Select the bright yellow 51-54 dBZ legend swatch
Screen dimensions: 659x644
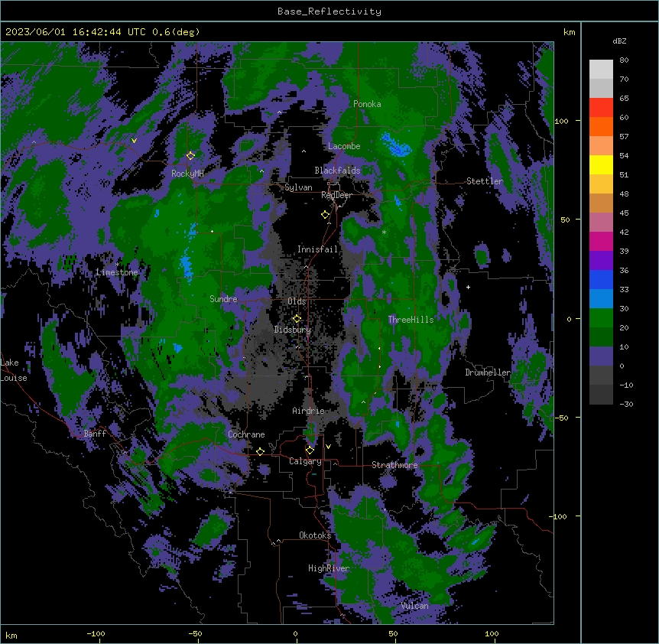coord(601,164)
